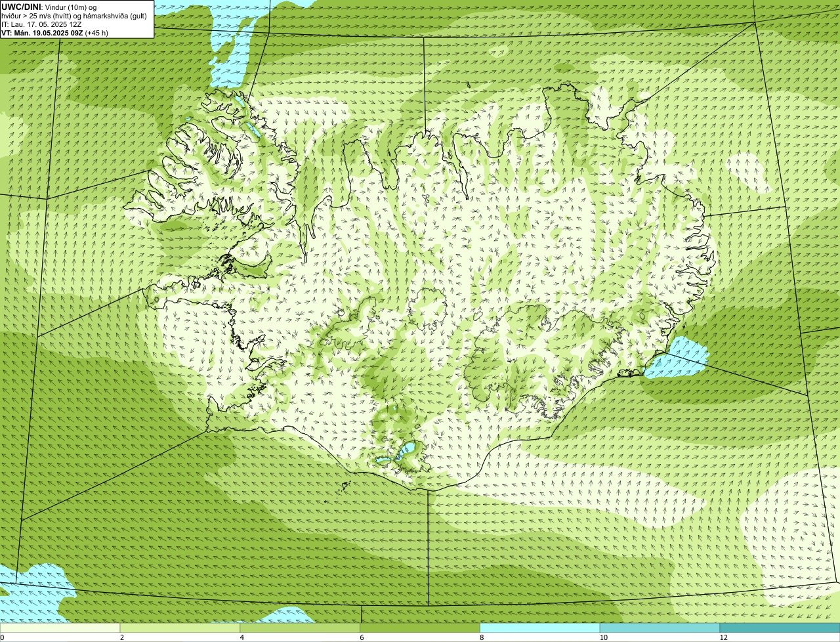The width and height of the screenshot is (840, 642).
Task: Select the 2–4 light green color bar segment
Action: pos(180,628)
